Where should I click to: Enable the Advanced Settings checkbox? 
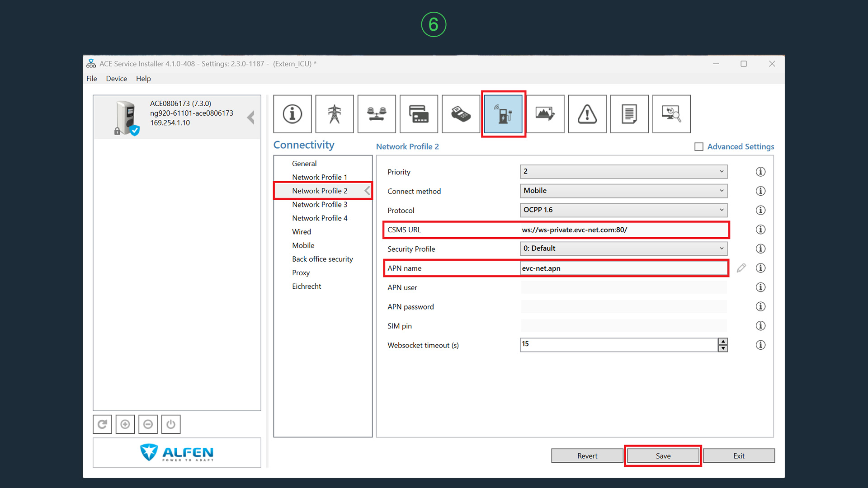[699, 147]
